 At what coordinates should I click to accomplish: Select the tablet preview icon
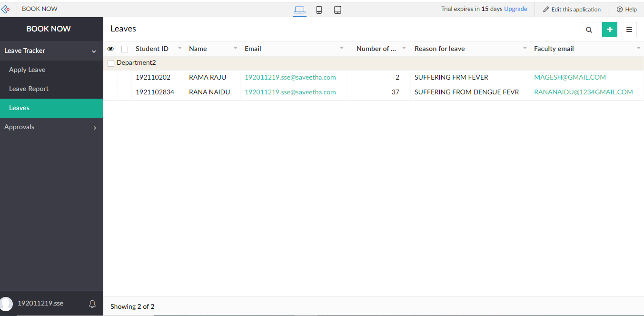(x=337, y=9)
